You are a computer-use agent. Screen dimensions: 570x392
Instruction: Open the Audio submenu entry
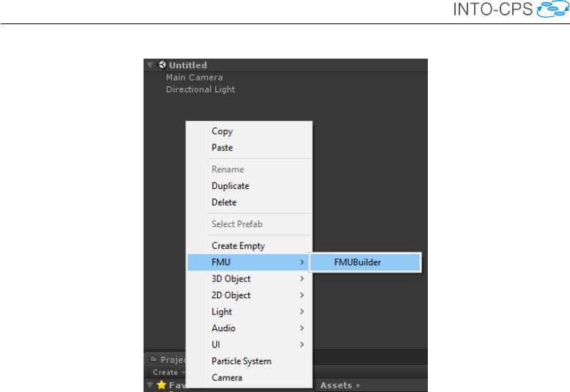click(224, 328)
